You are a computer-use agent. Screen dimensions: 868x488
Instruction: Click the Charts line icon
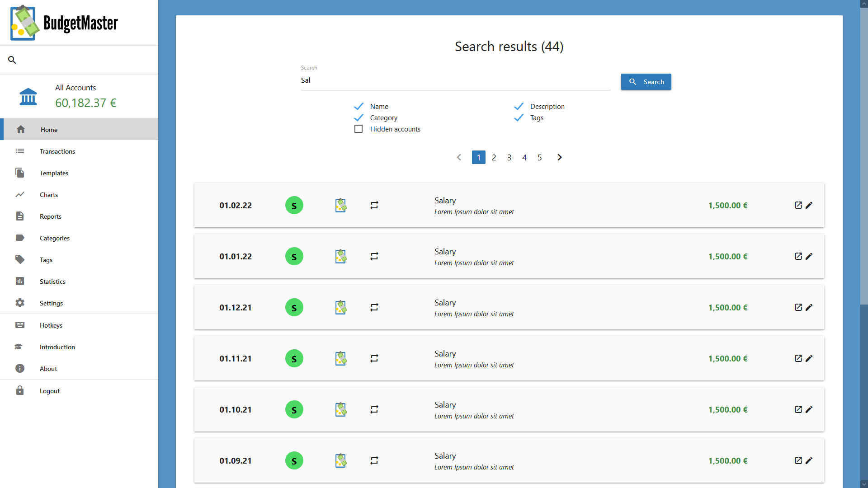tap(20, 194)
